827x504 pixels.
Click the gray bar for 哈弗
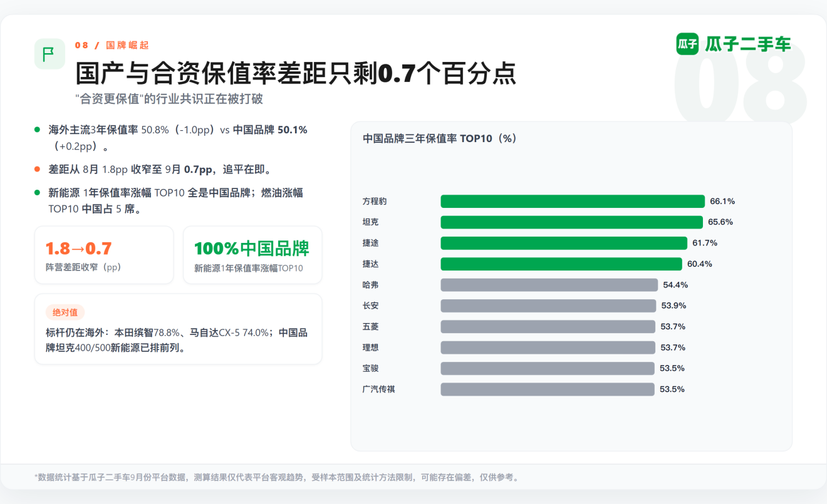pos(549,285)
